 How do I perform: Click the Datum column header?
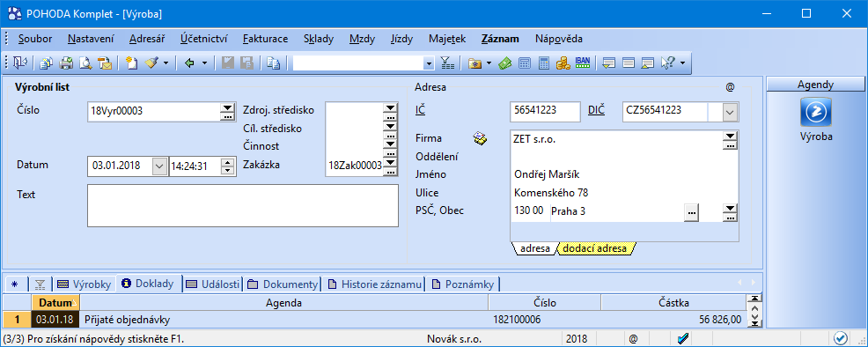(56, 303)
